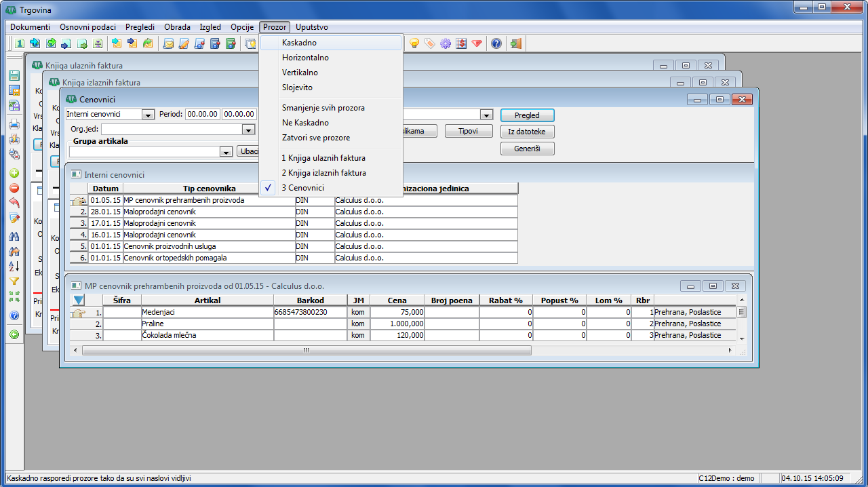Screen dimensions: 868x487
Task: Open the Dokumenti menu
Action: pos(30,27)
